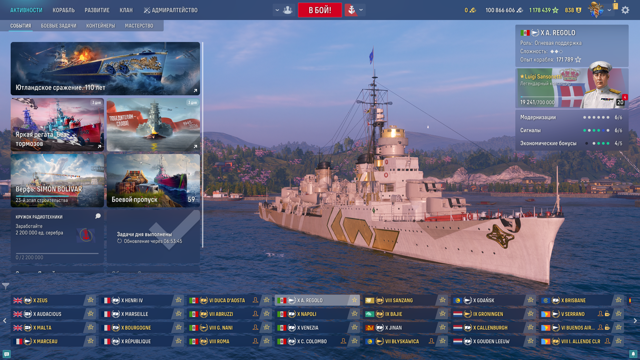Click the Кружок радиотехники chat bubble icon
The width and height of the screenshot is (640, 360).
coord(98,216)
